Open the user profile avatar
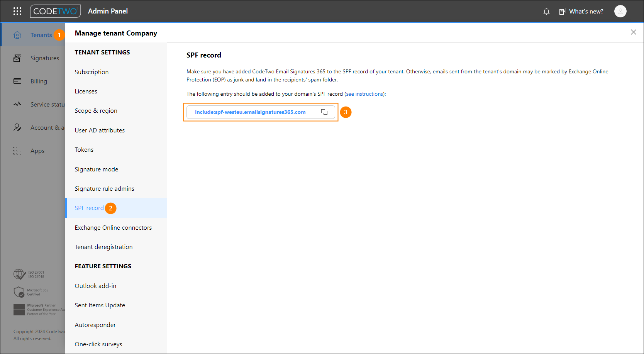Image resolution: width=644 pixels, height=354 pixels. pyautogui.click(x=620, y=11)
